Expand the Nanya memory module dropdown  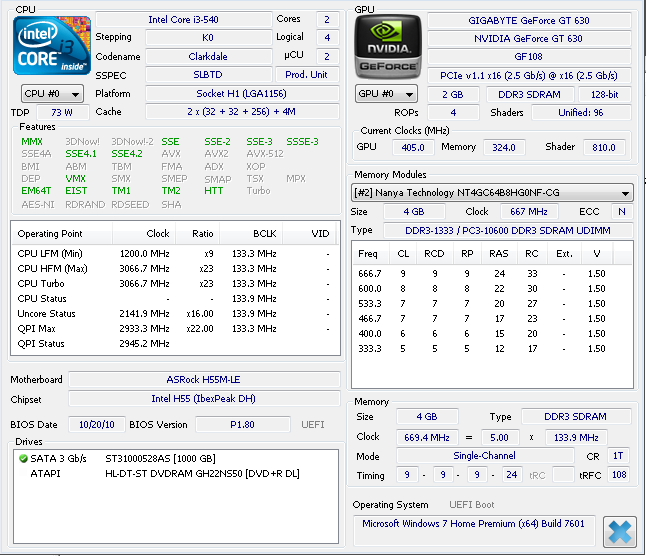(492, 192)
